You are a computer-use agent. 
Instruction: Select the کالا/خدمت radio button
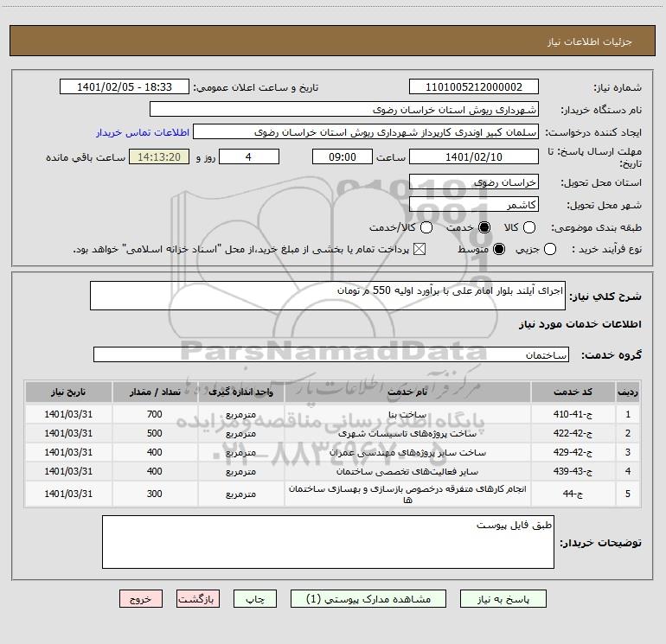426,227
